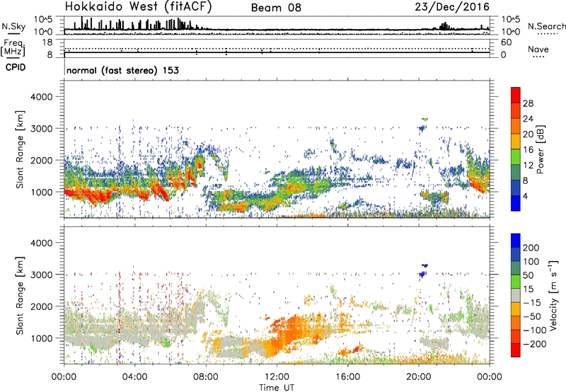Click the '18' frequency axis tick

pos(48,42)
